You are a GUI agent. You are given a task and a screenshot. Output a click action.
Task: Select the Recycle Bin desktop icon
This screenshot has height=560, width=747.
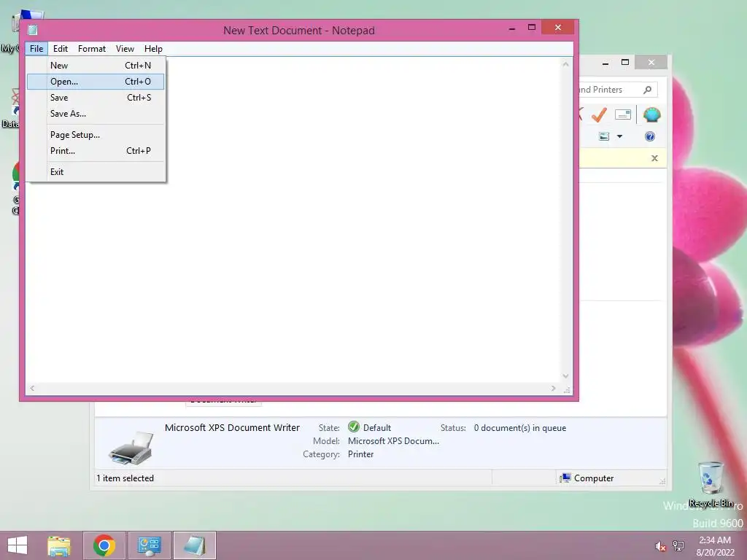click(x=711, y=485)
